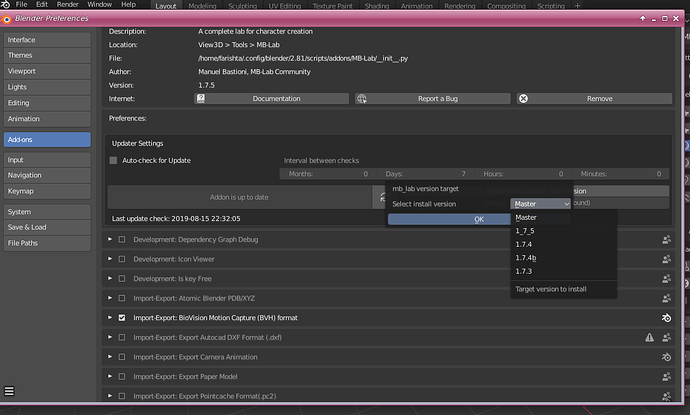Set the Minutes interval field

pos(620,174)
